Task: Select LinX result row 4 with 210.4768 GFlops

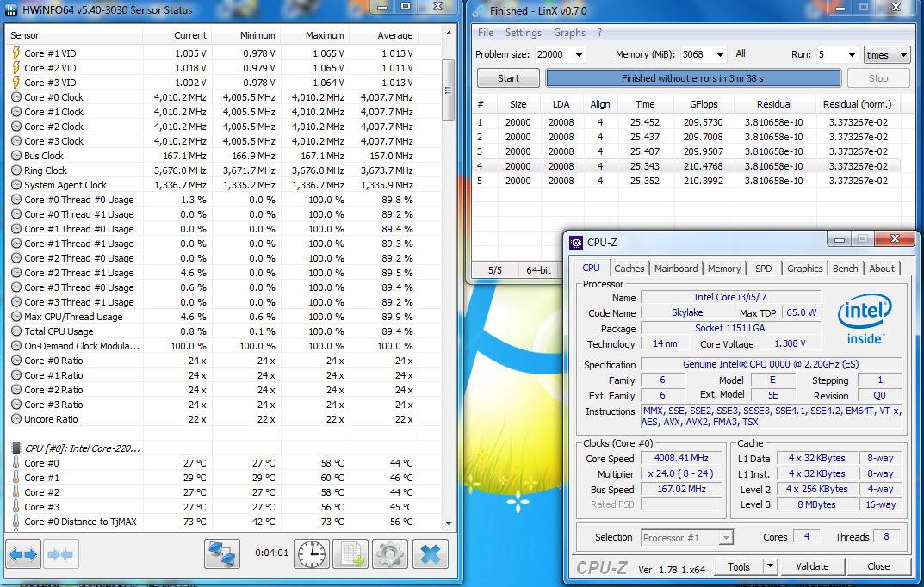Action: [688, 166]
